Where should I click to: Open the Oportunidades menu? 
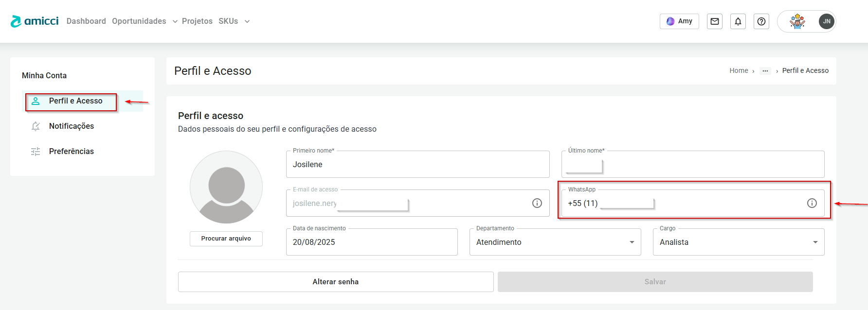[x=139, y=21]
